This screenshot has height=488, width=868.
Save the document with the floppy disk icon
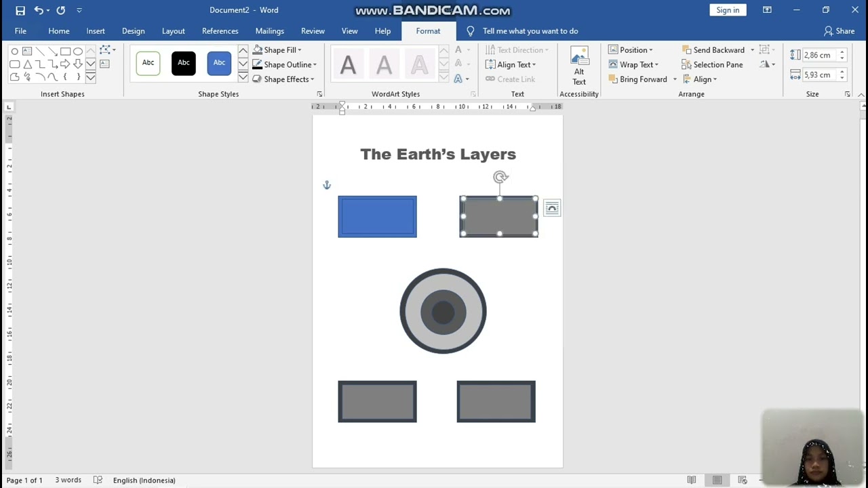coord(20,10)
